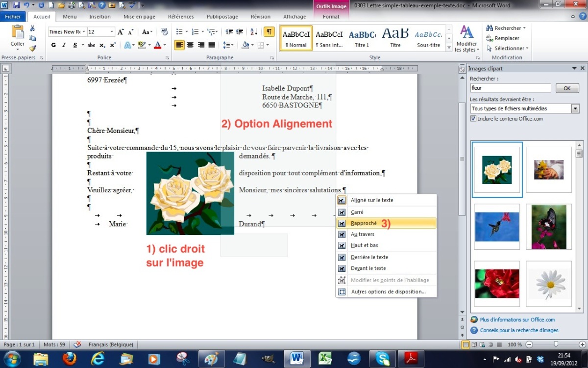This screenshot has width=588, height=368.
Task: Center the paragraph text
Action: point(190,45)
